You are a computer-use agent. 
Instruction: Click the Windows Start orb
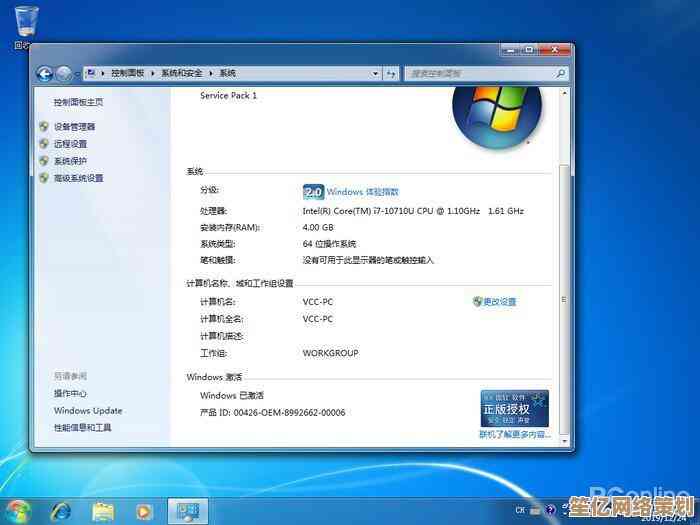18,510
